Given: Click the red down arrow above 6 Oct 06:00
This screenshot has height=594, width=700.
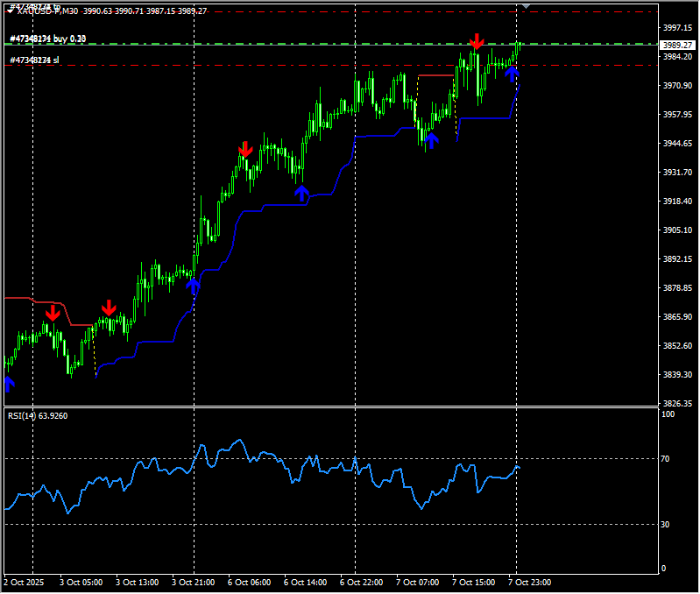Looking at the screenshot, I should 246,150.
